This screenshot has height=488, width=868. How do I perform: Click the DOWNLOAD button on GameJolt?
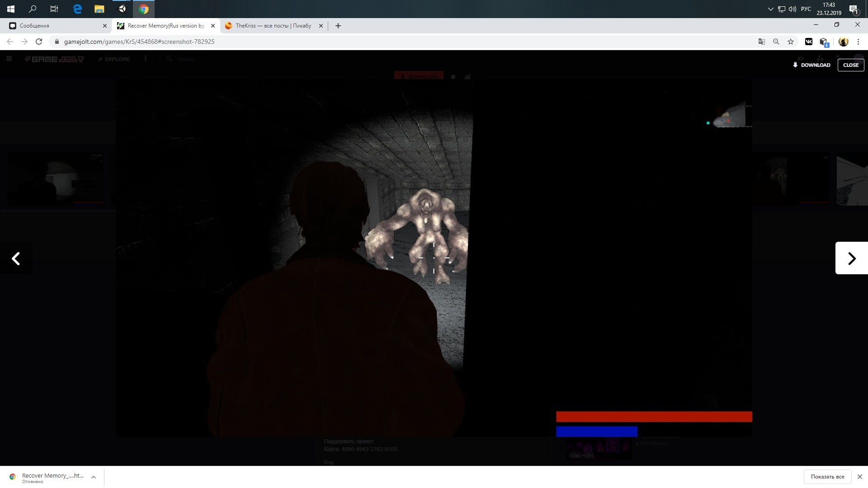point(812,65)
